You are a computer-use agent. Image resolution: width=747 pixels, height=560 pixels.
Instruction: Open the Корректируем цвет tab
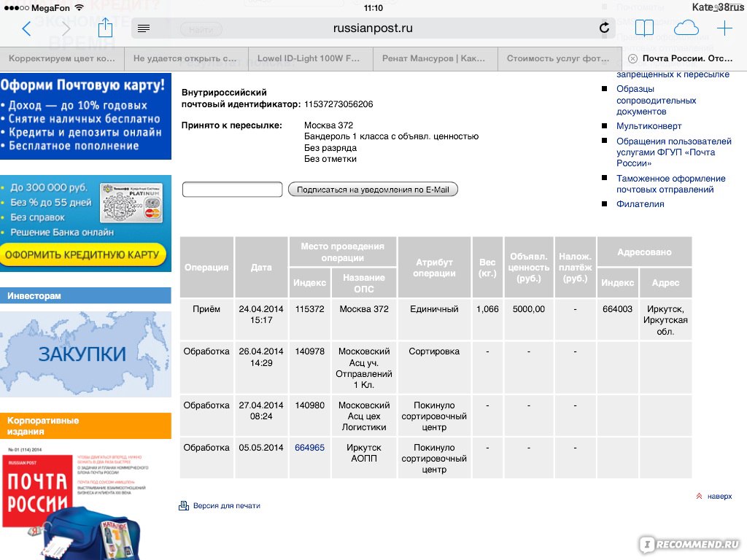click(x=62, y=58)
